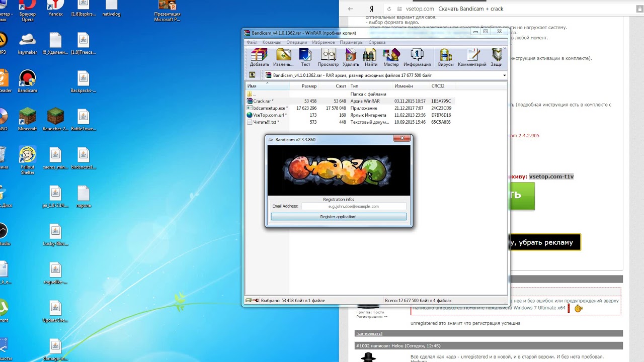Screen dimensions: 644x362
Task: Select the BattleTowers jar file on desktop
Action: tap(84, 120)
